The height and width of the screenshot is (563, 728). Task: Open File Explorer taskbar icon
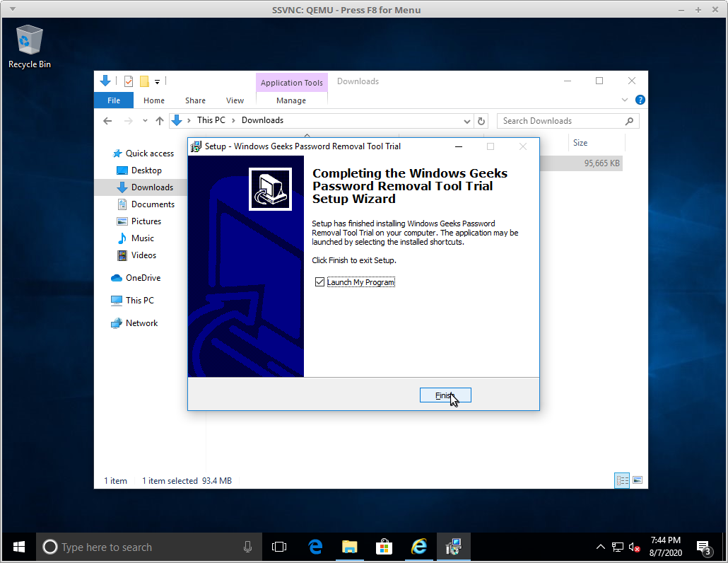click(x=349, y=547)
